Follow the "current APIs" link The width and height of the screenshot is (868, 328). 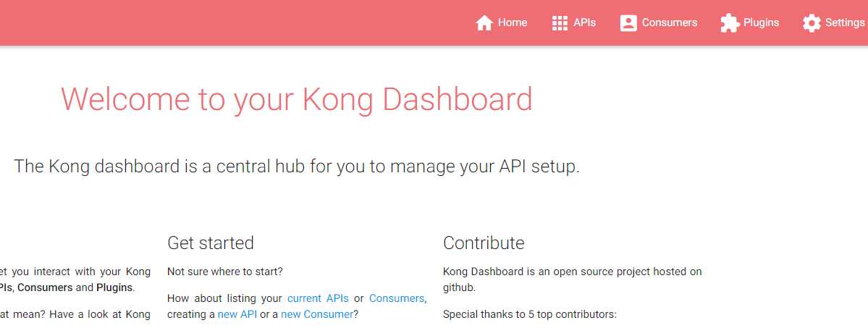coord(318,298)
